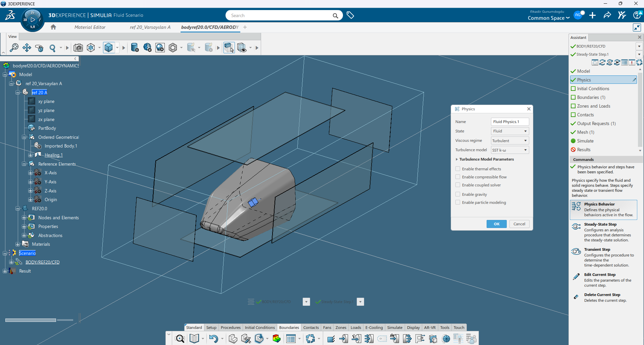Open the View toolbar tab
The width and height of the screenshot is (644, 345).
(12, 37)
